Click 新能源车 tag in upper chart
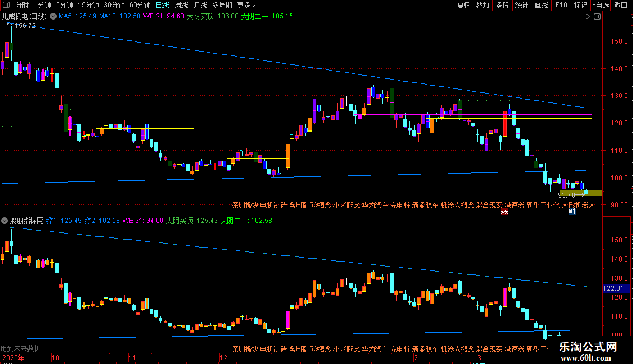The width and height of the screenshot is (633, 364). point(426,206)
